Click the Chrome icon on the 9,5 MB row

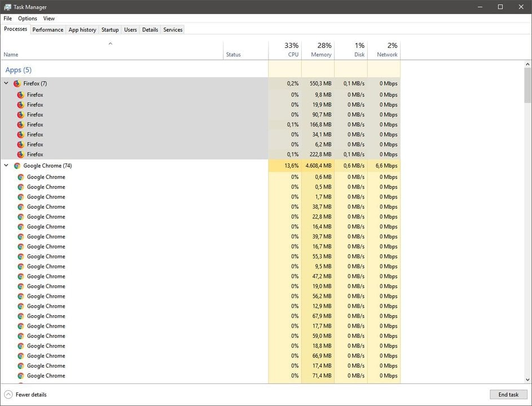(21, 267)
